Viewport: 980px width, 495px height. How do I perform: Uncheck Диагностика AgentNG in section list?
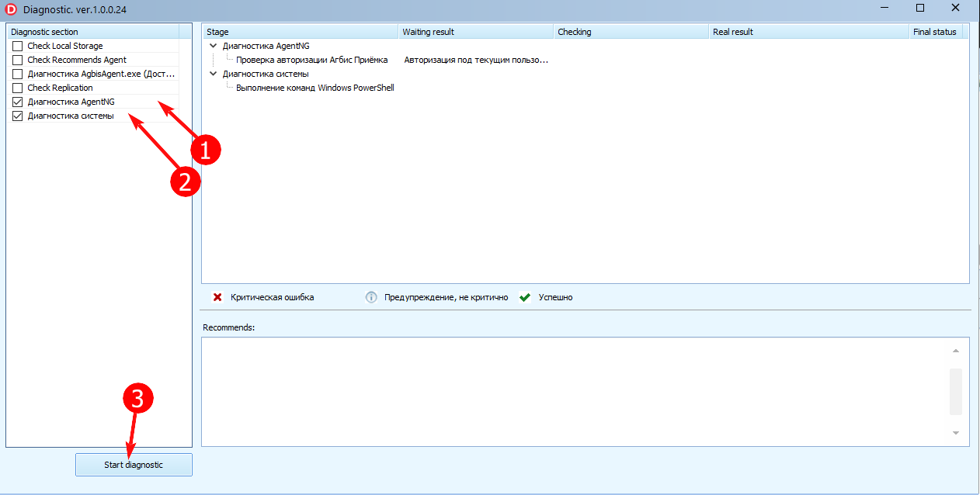tap(17, 102)
